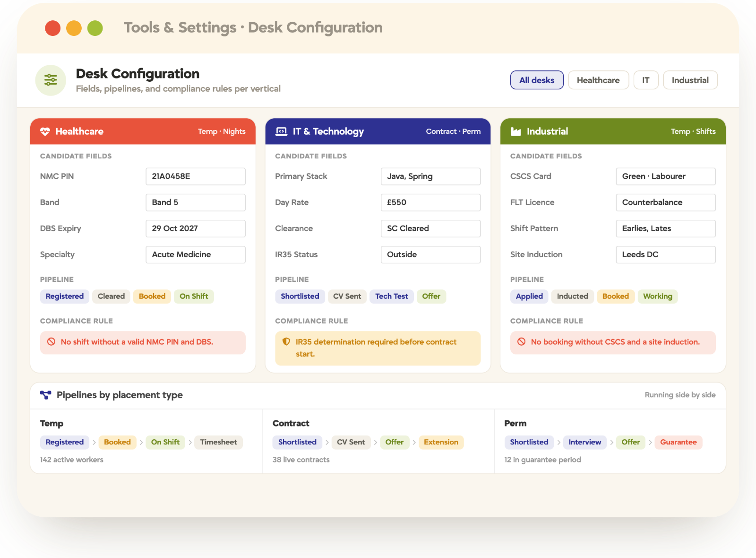The height and width of the screenshot is (558, 756).
Task: Edit the CSCS Card field
Action: click(666, 176)
